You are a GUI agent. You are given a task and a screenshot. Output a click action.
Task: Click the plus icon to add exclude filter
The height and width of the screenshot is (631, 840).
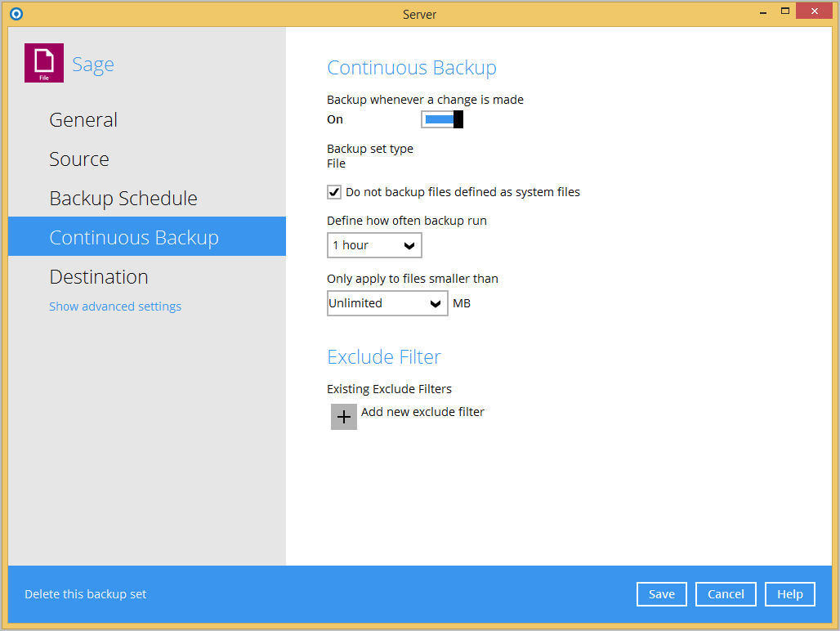point(344,417)
